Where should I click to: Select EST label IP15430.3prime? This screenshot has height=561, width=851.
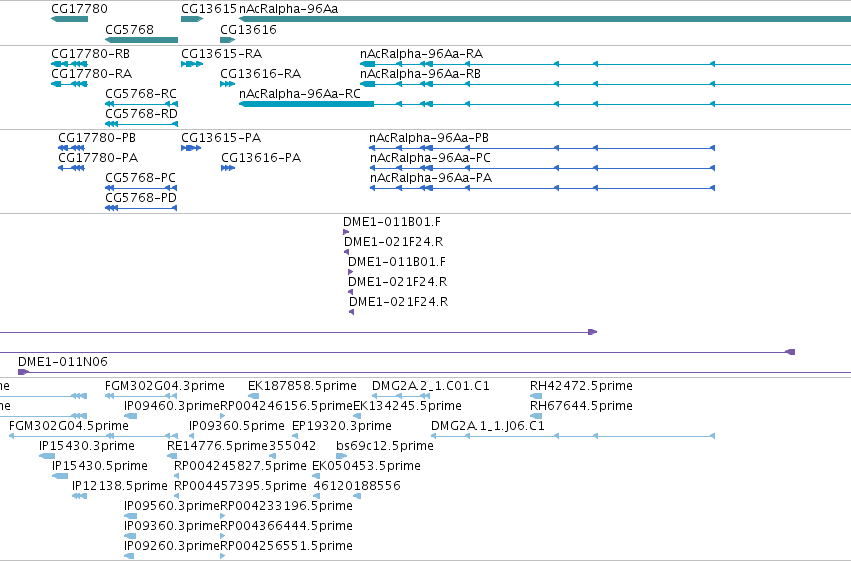(87, 446)
